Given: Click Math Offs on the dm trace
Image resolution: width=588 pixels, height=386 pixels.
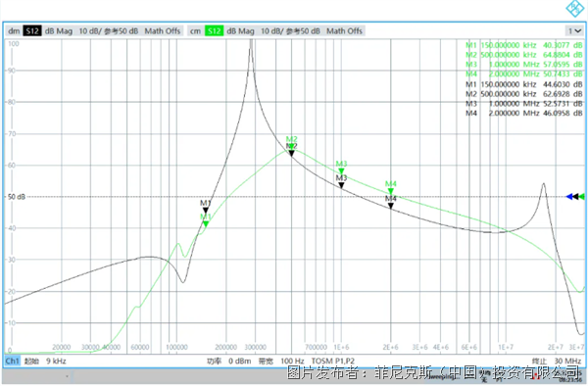Looking at the screenshot, I should (163, 31).
